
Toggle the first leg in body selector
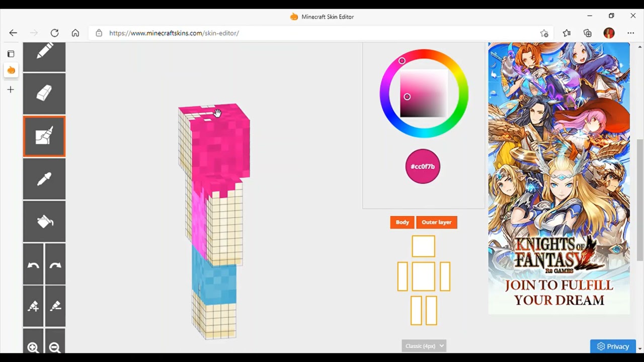pyautogui.click(x=416, y=311)
